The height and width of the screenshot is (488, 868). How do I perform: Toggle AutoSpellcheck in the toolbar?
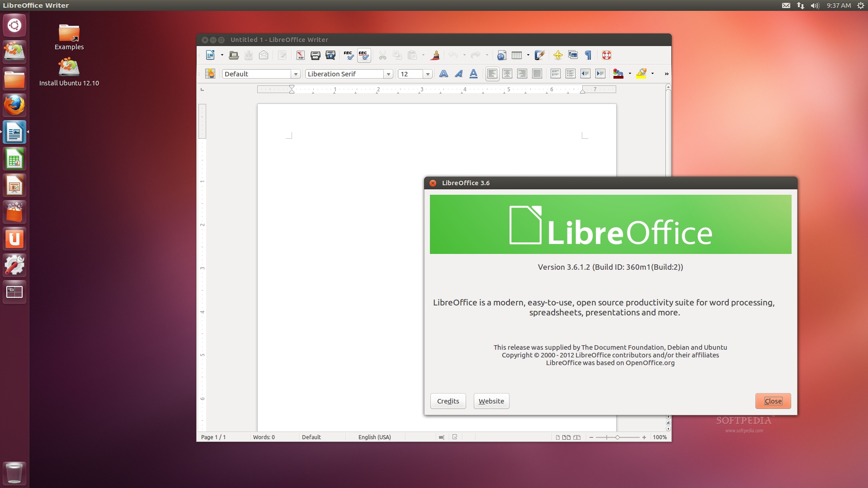[363, 55]
